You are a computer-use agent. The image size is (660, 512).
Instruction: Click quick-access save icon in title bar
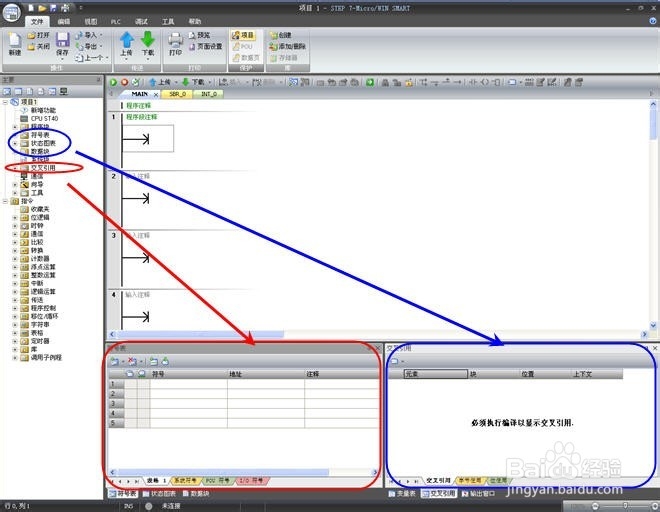[x=53, y=8]
